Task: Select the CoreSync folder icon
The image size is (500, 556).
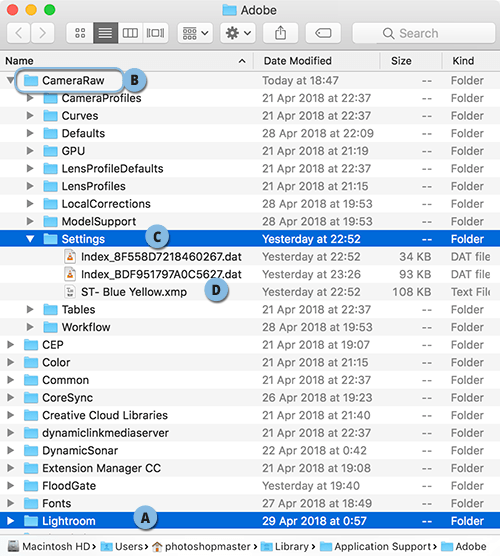Action: (31, 397)
